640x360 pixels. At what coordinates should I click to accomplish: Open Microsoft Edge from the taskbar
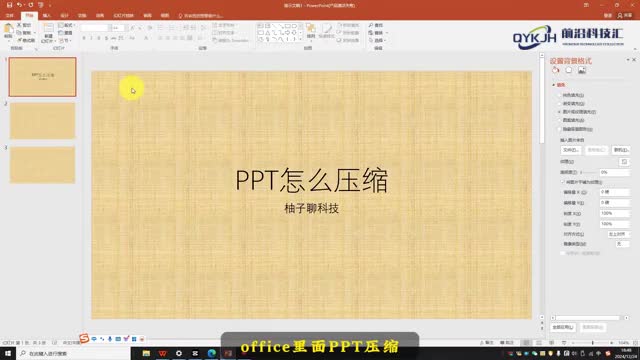[211, 353]
